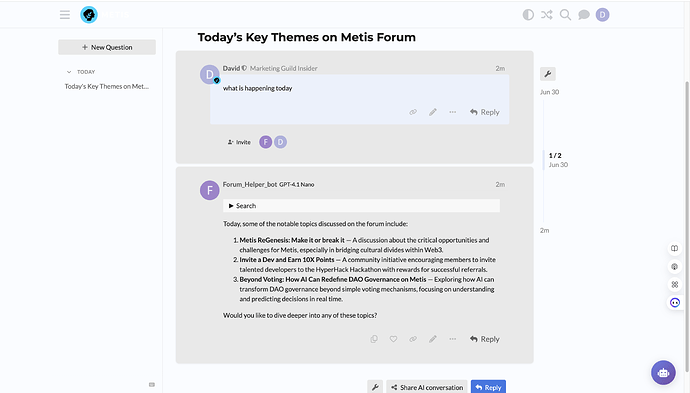Viewport: 690px width, 393px height.
Task: Collapse the TODAY section chevron
Action: click(69, 72)
